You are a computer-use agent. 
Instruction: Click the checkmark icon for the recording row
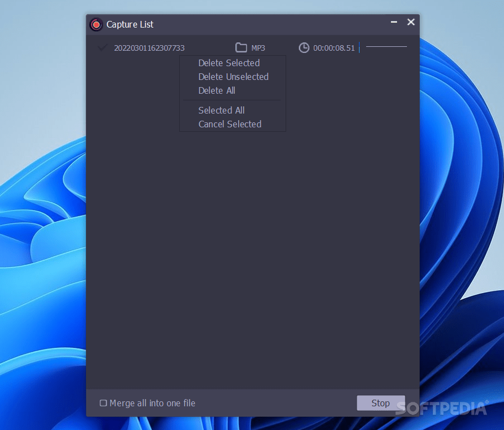point(102,47)
